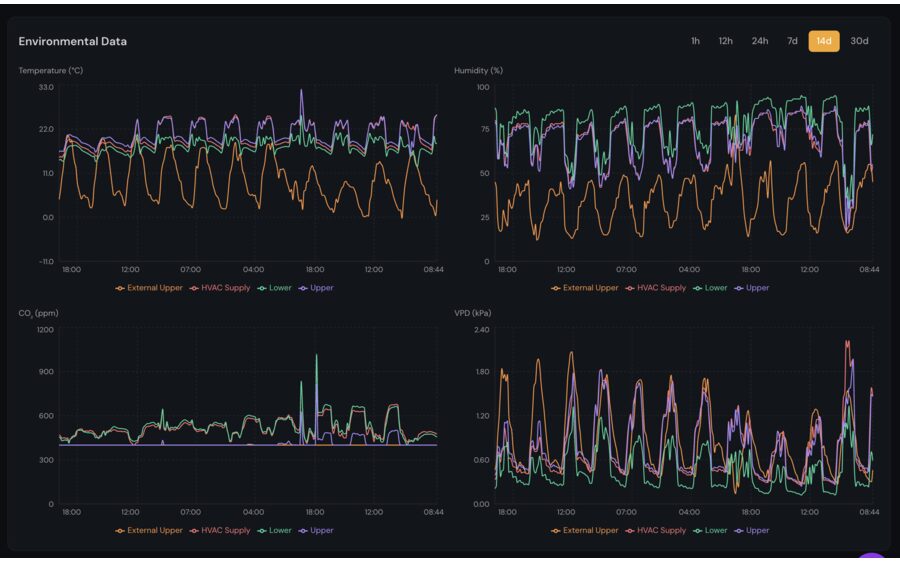Hide Upper series in Humidity legend

point(752,288)
